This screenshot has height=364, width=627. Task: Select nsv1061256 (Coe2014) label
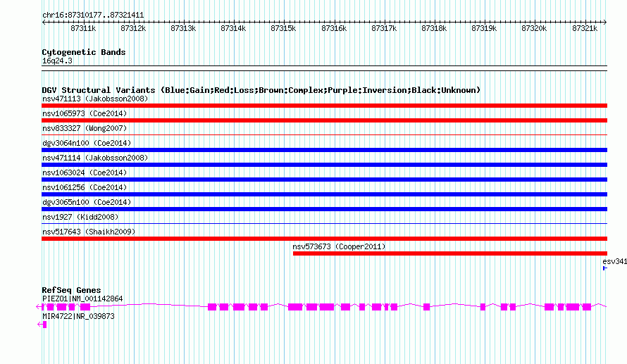click(85, 187)
